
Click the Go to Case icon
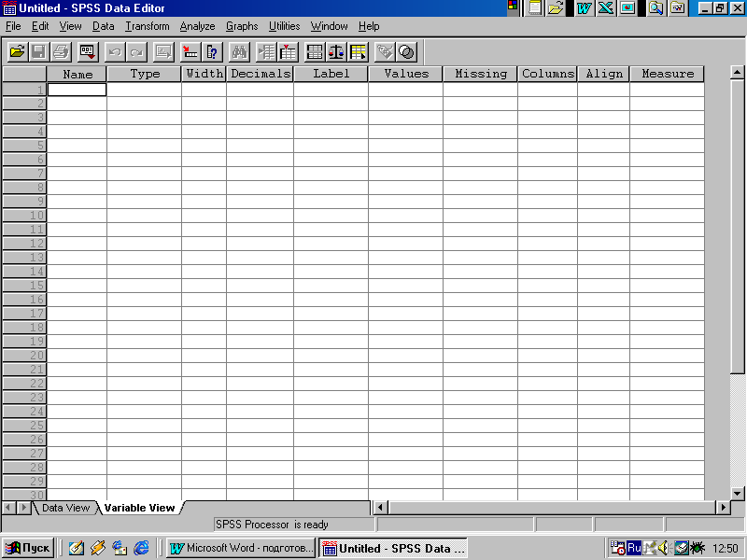click(x=190, y=52)
